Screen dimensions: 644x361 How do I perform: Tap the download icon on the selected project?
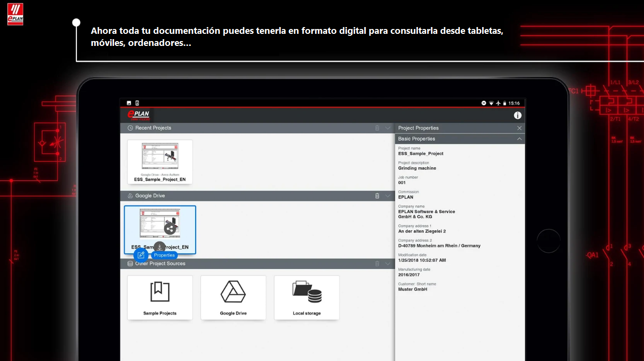(x=159, y=247)
